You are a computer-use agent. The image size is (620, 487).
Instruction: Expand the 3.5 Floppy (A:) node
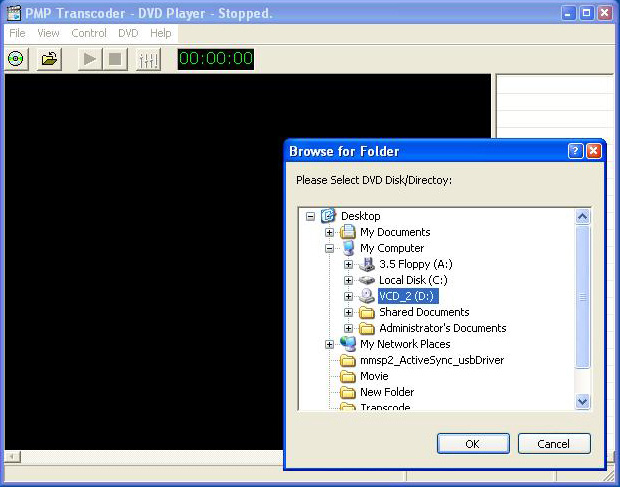click(x=348, y=264)
